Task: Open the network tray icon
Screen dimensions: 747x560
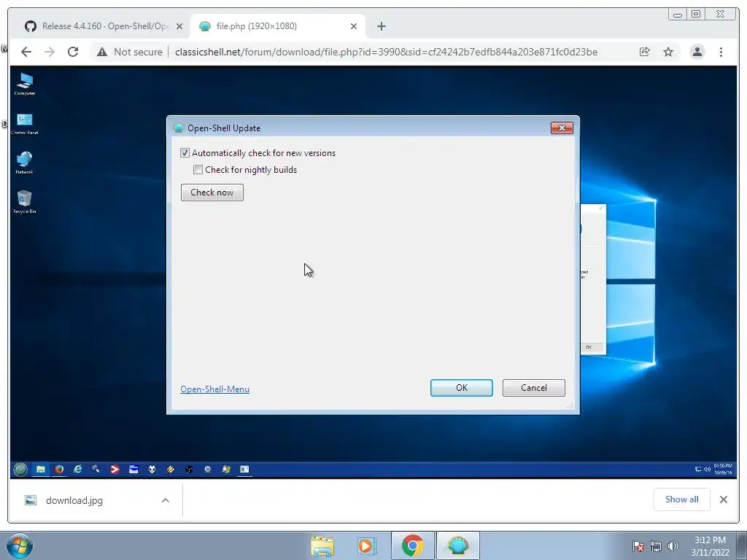Action: tap(656, 546)
